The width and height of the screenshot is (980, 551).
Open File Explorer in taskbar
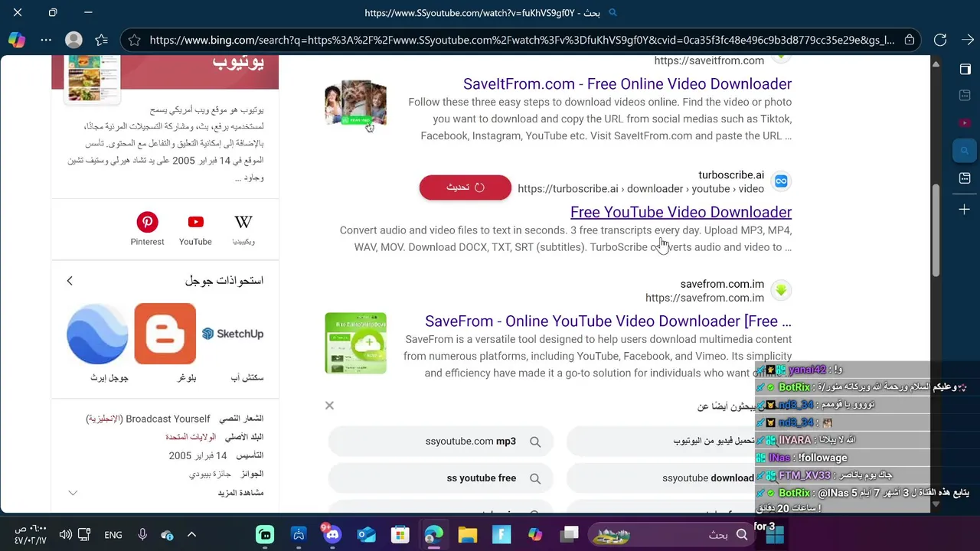468,535
